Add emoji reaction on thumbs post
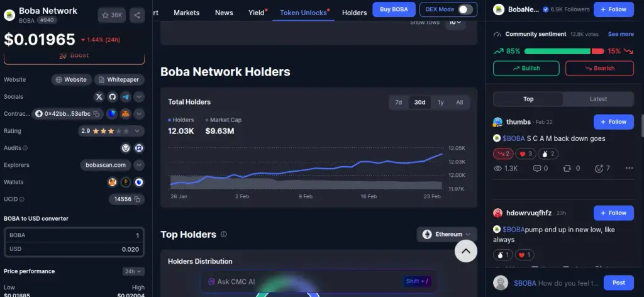Viewport: 644px width, 297px height. [x=602, y=169]
